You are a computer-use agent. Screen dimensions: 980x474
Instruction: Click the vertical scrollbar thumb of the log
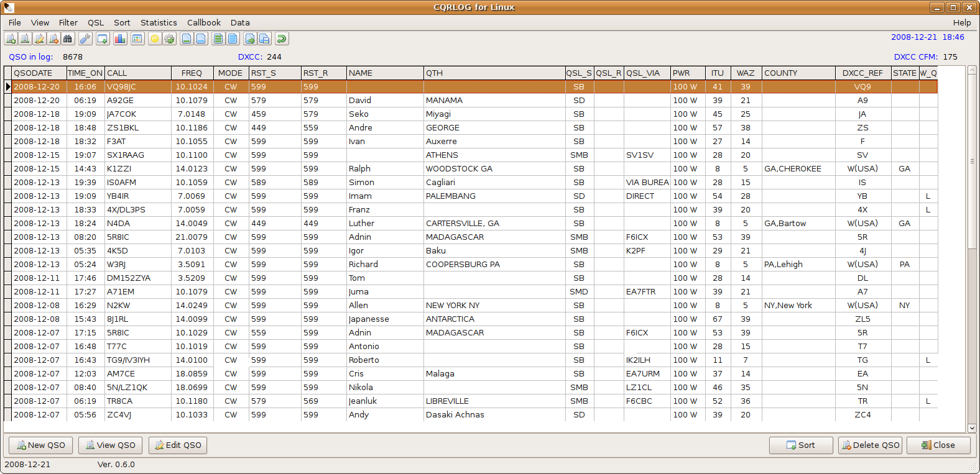972,162
